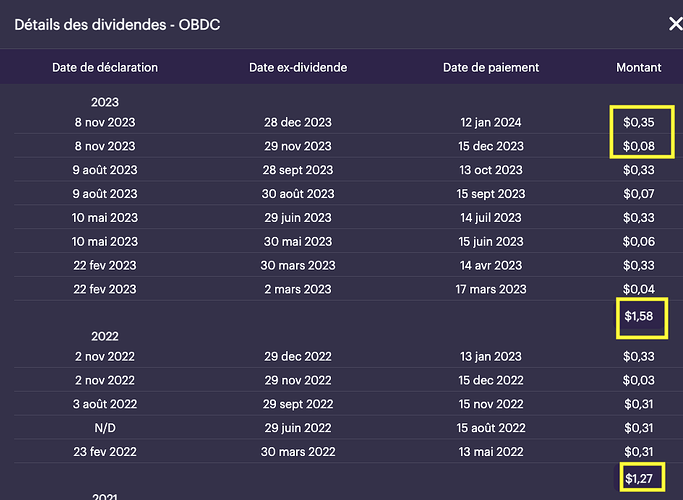This screenshot has width=683, height=500.
Task: Select the 2023 year heading
Action: [105, 102]
